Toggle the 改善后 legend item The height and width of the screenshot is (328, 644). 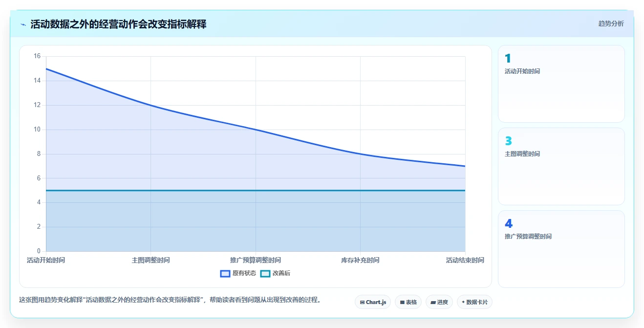click(x=275, y=273)
